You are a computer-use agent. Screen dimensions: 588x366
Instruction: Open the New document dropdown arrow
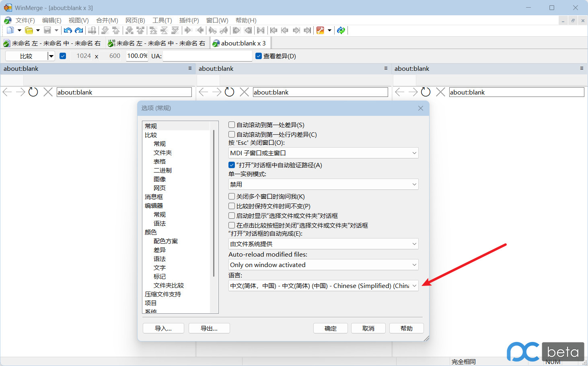click(19, 30)
